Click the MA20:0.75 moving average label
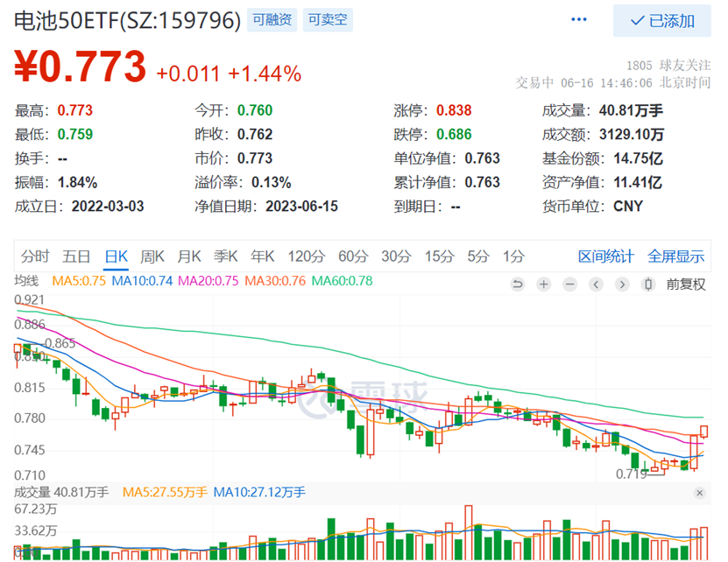The height and width of the screenshot is (562, 728). point(208,281)
